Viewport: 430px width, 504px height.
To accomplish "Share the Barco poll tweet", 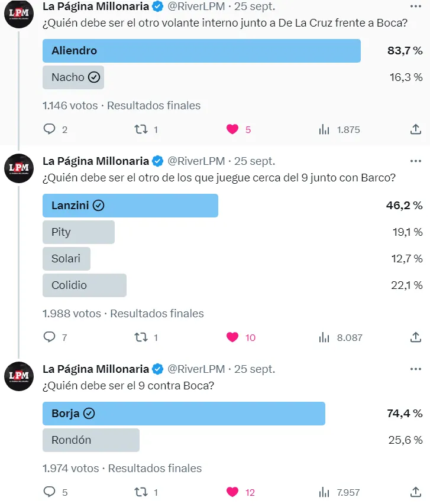I will pyautogui.click(x=416, y=337).
